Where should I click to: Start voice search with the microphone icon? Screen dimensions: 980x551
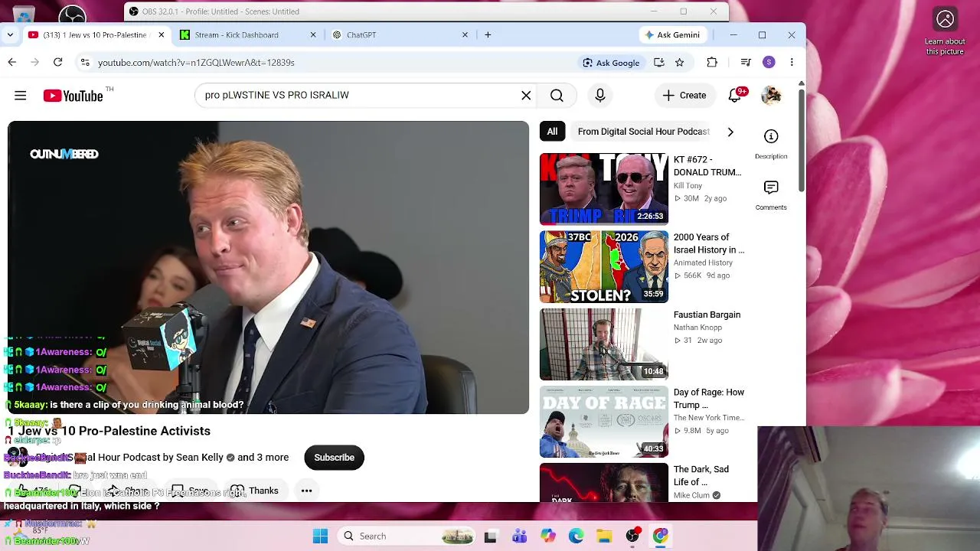(x=600, y=96)
